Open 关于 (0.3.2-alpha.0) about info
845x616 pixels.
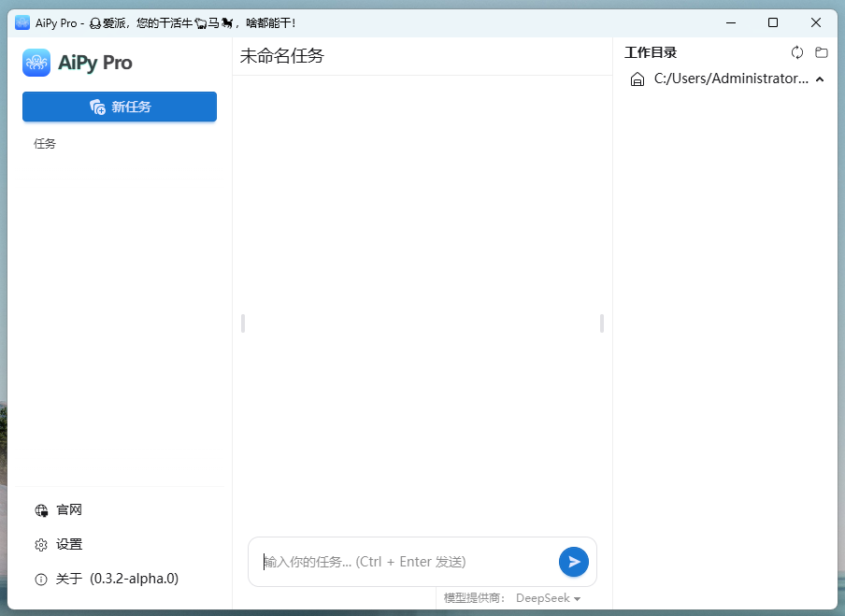[117, 579]
